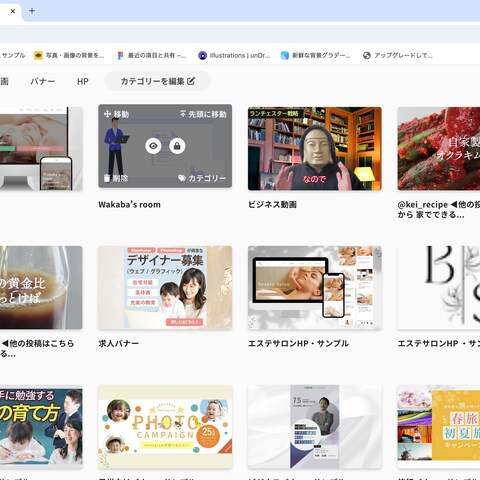Viewport: 480px width, 480px height.
Task: Click the trash icon on Wakaba's room
Action: [107, 178]
